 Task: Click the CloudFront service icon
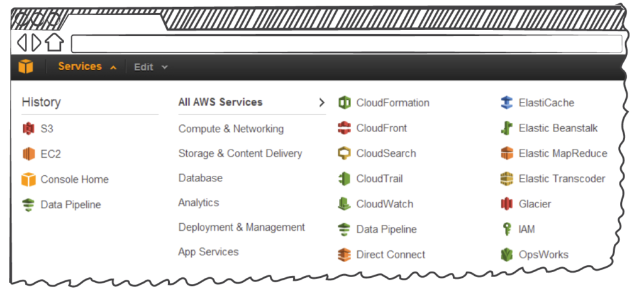click(343, 128)
